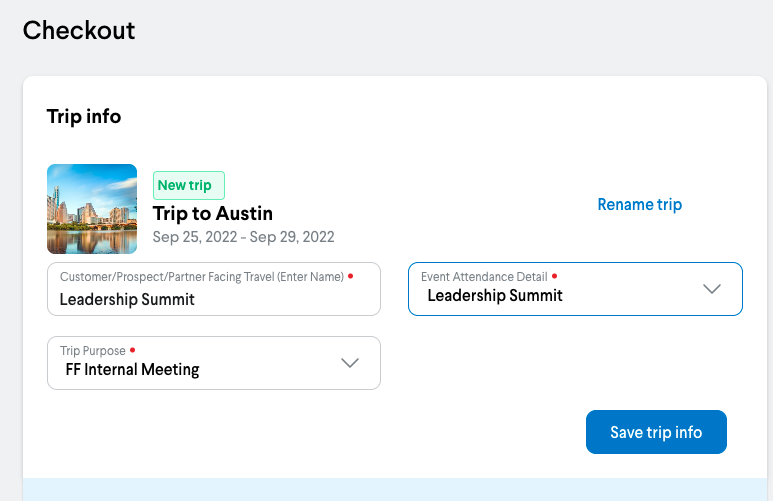
Task: Click the green New trip badge
Action: click(189, 185)
